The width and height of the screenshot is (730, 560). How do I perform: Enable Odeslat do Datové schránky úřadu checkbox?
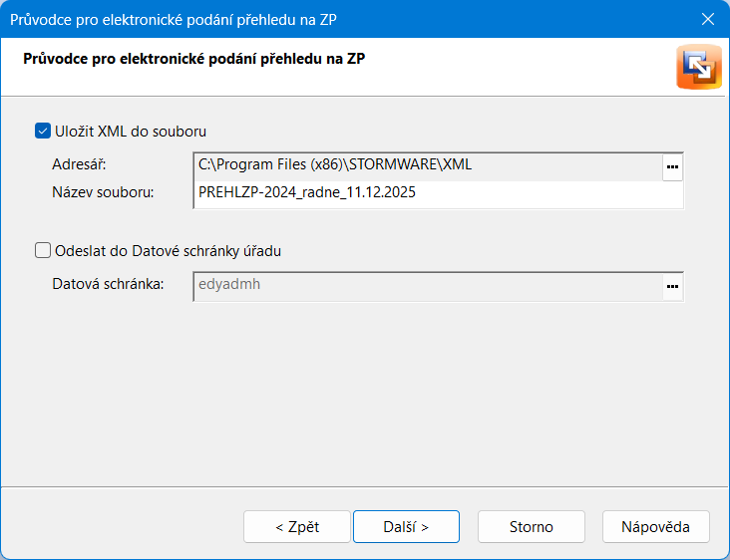point(42,251)
